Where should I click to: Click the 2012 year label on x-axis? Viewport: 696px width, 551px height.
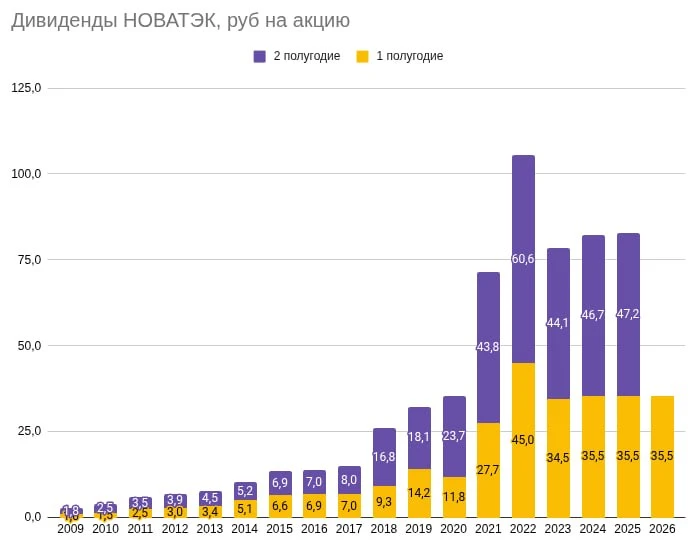pyautogui.click(x=175, y=529)
